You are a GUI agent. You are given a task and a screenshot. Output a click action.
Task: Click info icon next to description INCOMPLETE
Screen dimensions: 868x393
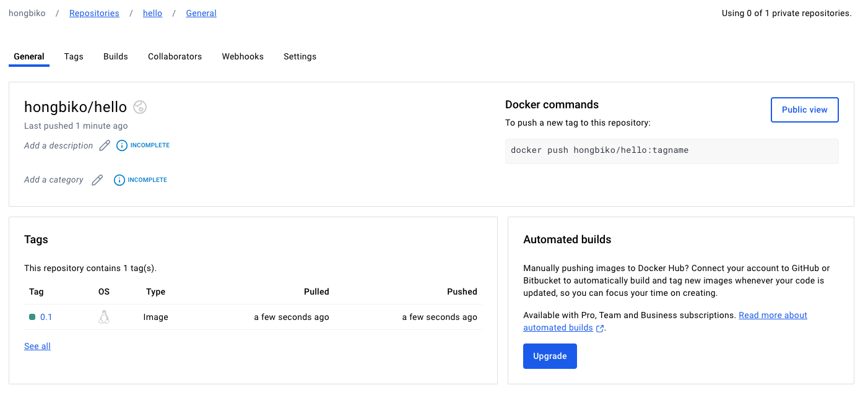[122, 145]
